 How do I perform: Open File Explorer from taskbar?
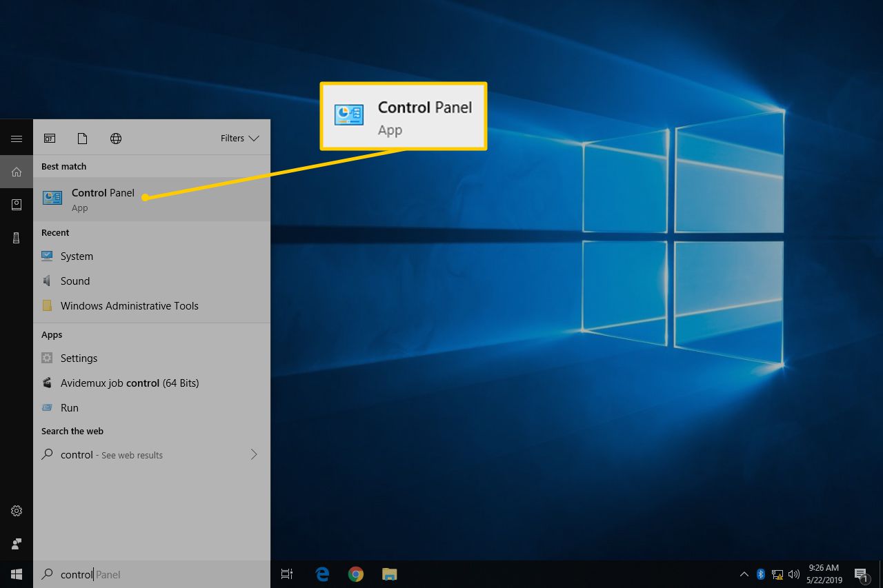pyautogui.click(x=390, y=574)
